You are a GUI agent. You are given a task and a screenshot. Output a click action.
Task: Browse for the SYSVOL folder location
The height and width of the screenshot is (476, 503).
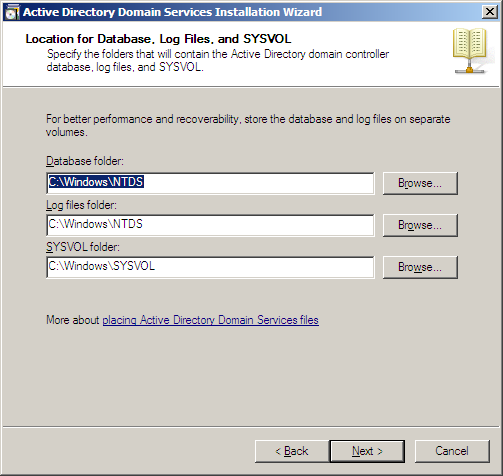[420, 267]
